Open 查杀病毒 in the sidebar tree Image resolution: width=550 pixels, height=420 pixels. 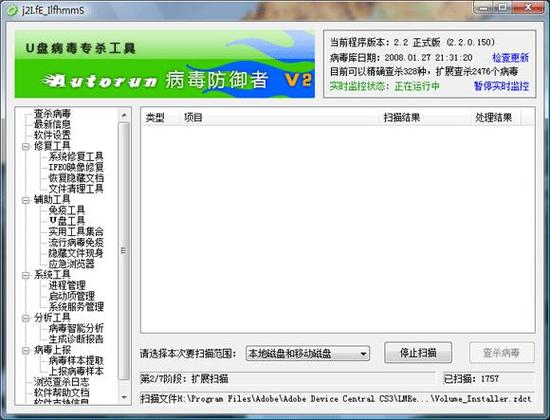[52, 113]
